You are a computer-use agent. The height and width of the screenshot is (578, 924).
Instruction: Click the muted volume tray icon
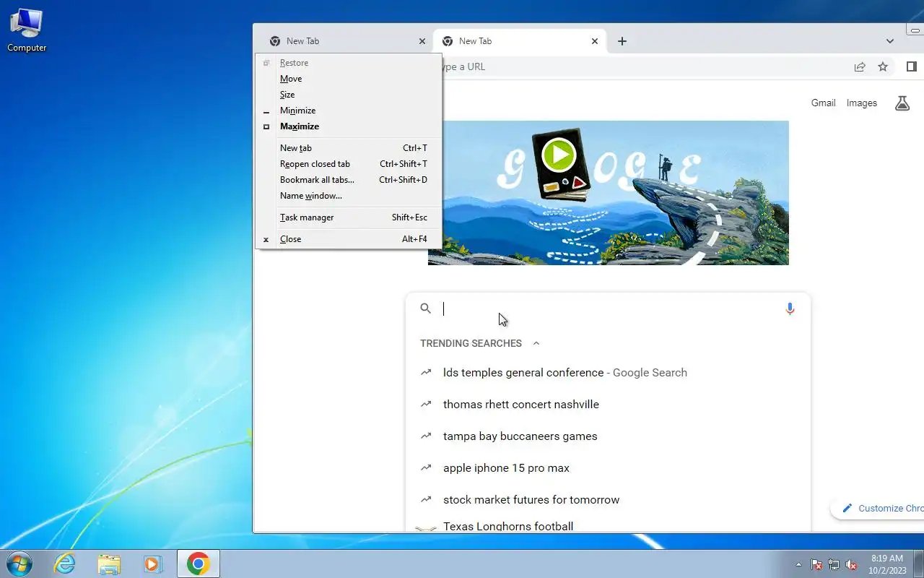852,564
